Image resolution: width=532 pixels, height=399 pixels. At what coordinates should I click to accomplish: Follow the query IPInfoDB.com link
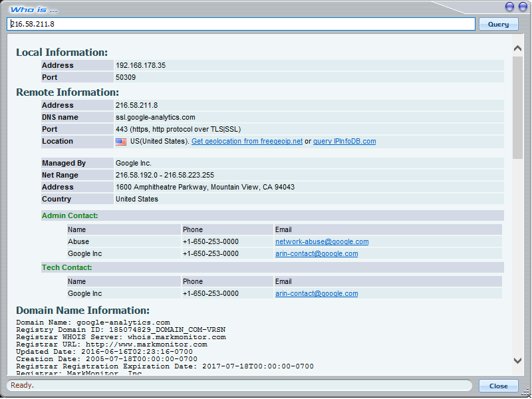344,142
